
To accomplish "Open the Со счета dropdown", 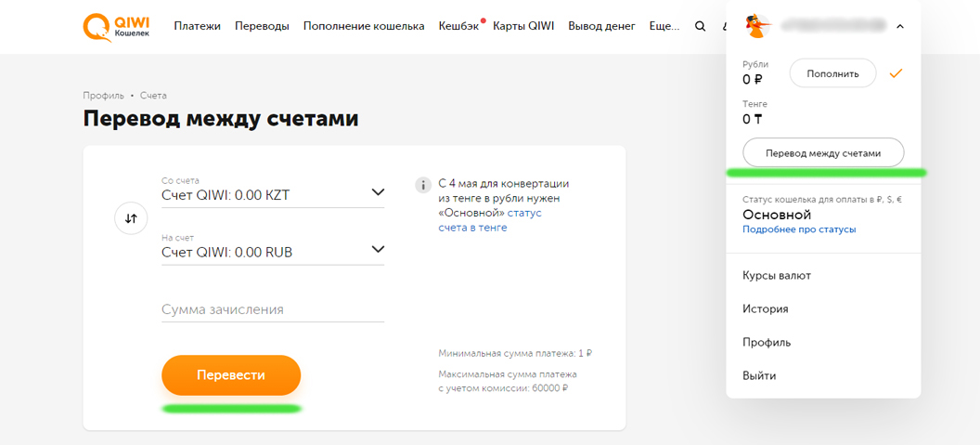I will 273,192.
